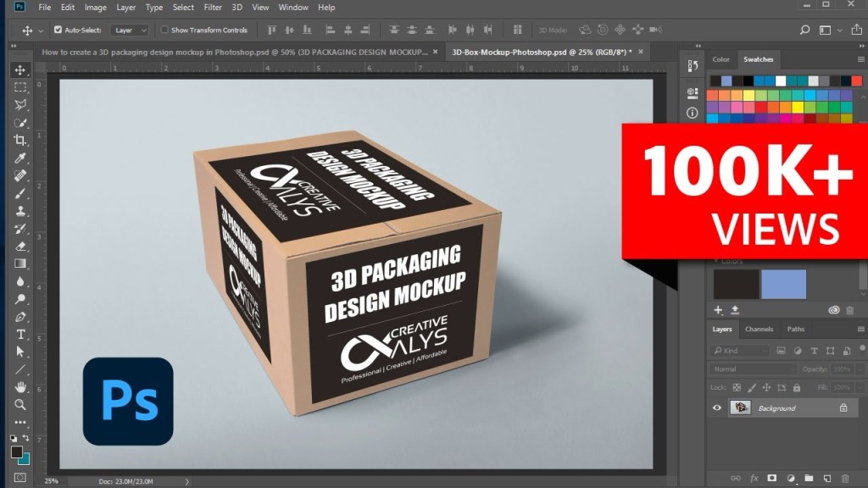Open the Auto-Select Layer dropdown
The height and width of the screenshot is (488, 868).
tap(130, 30)
